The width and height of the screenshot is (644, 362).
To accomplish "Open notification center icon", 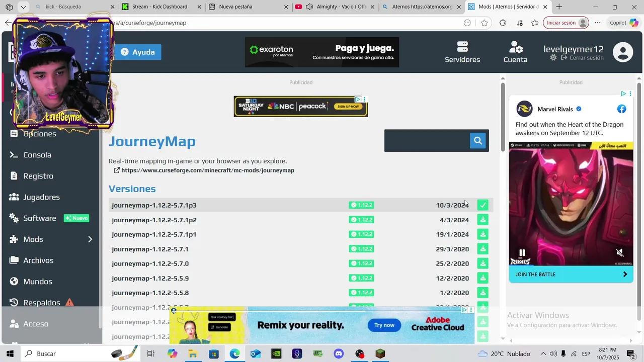I will [x=631, y=354].
